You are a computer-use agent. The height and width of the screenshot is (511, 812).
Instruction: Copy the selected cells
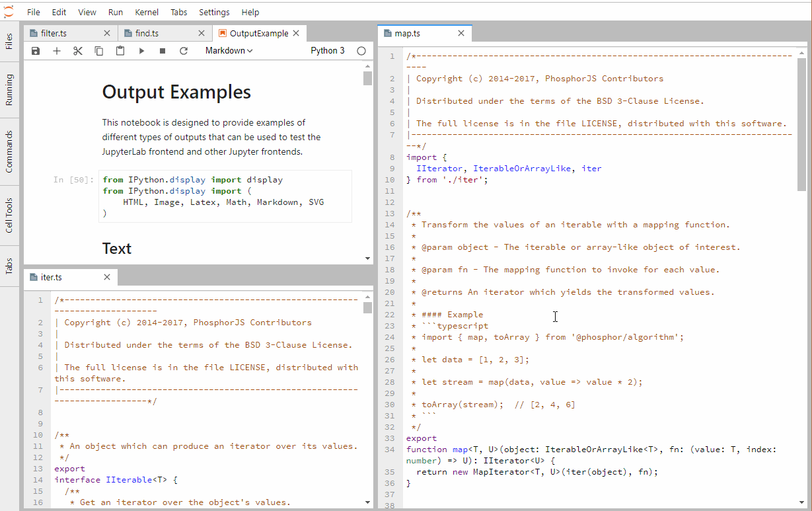point(98,50)
